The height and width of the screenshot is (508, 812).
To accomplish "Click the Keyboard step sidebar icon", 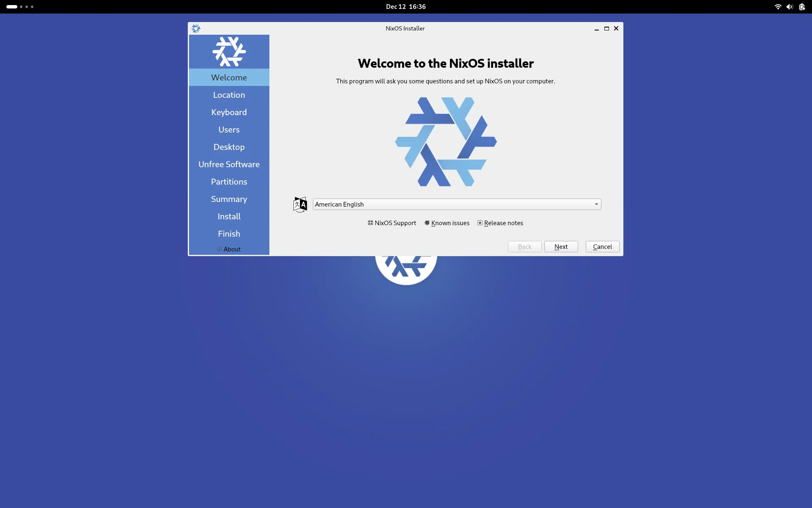I will pos(228,112).
